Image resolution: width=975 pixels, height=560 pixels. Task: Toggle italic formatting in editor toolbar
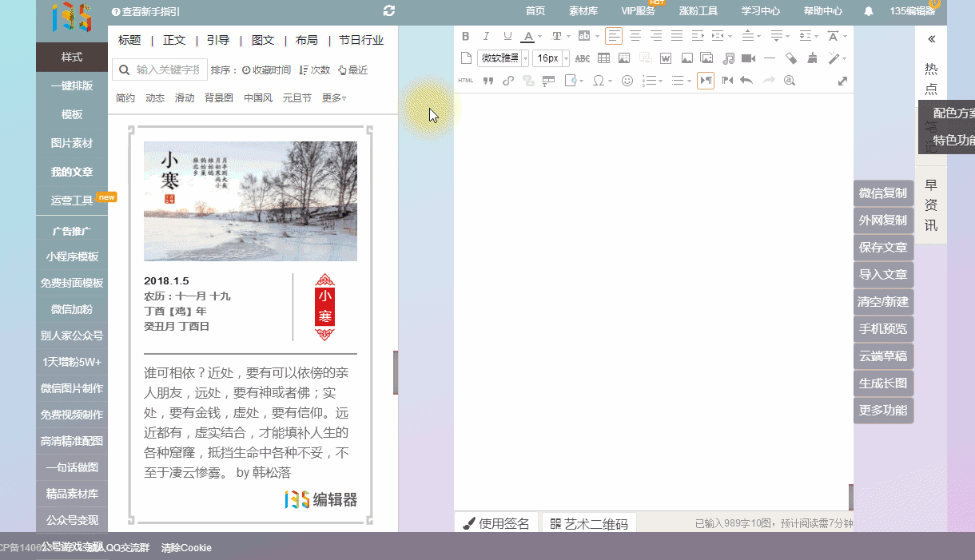[x=486, y=36]
